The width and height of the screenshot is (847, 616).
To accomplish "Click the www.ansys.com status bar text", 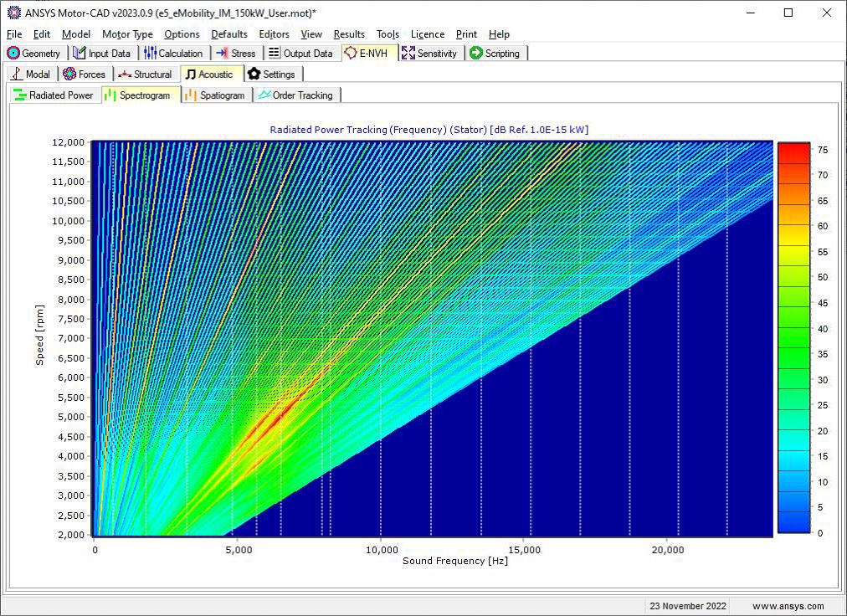I will pyautogui.click(x=788, y=606).
